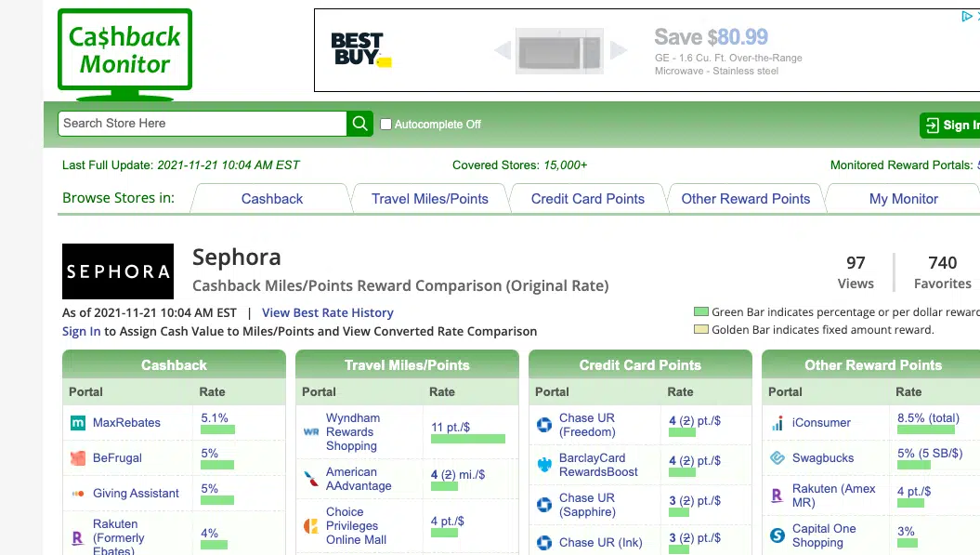Open the Swagbucks portal link
The width and height of the screenshot is (980, 555).
coord(823,458)
